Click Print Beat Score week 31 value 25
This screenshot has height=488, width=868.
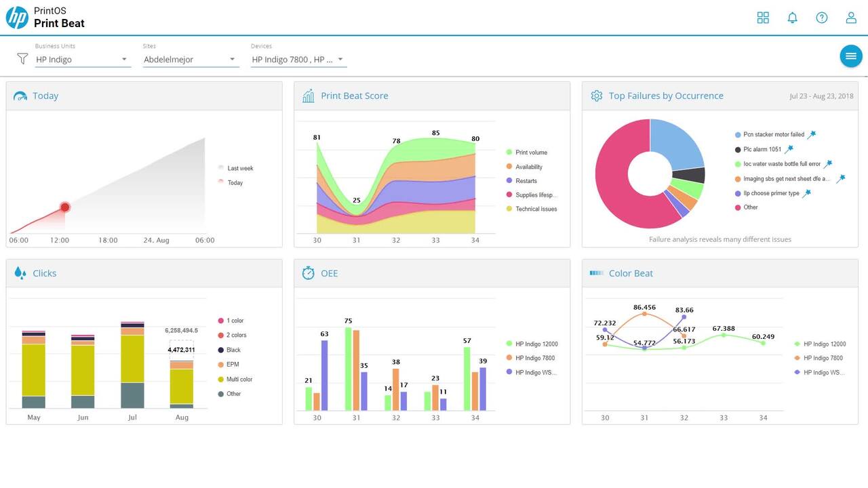coord(356,201)
